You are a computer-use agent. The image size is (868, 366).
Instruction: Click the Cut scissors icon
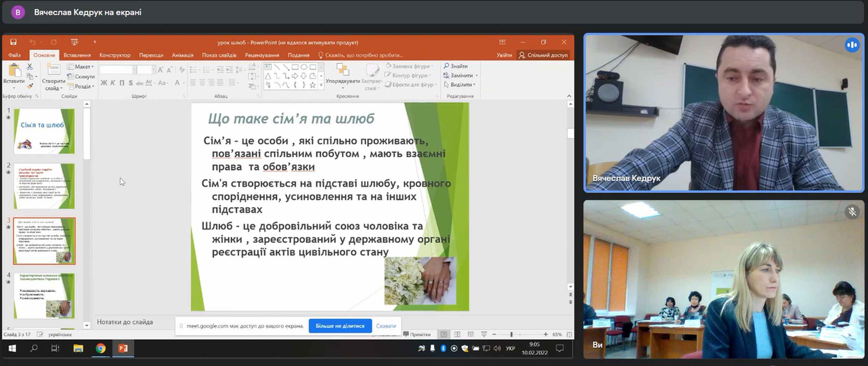(30, 67)
